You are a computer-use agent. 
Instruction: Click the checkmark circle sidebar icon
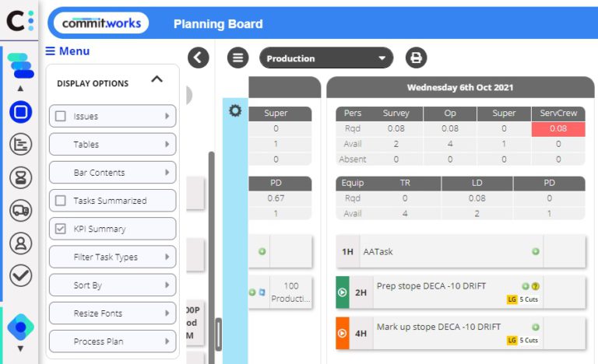pyautogui.click(x=20, y=275)
